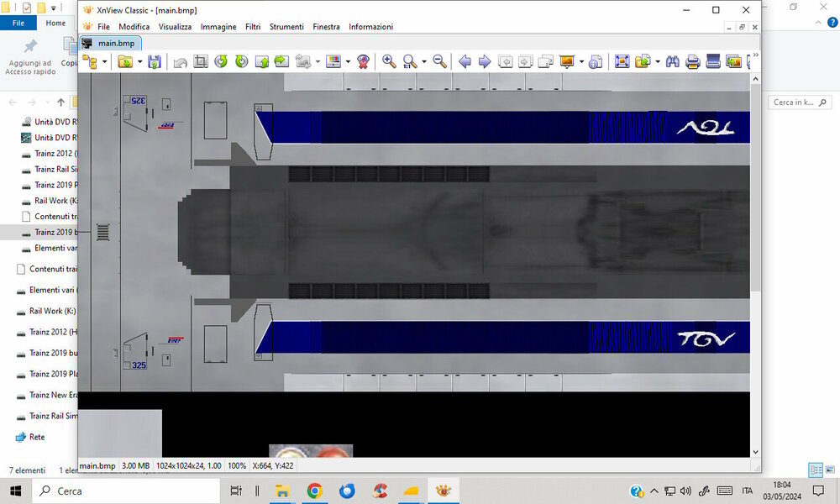The width and height of the screenshot is (840, 504).
Task: Set zoom to 1:1 magnifier icon
Action: coord(410,61)
